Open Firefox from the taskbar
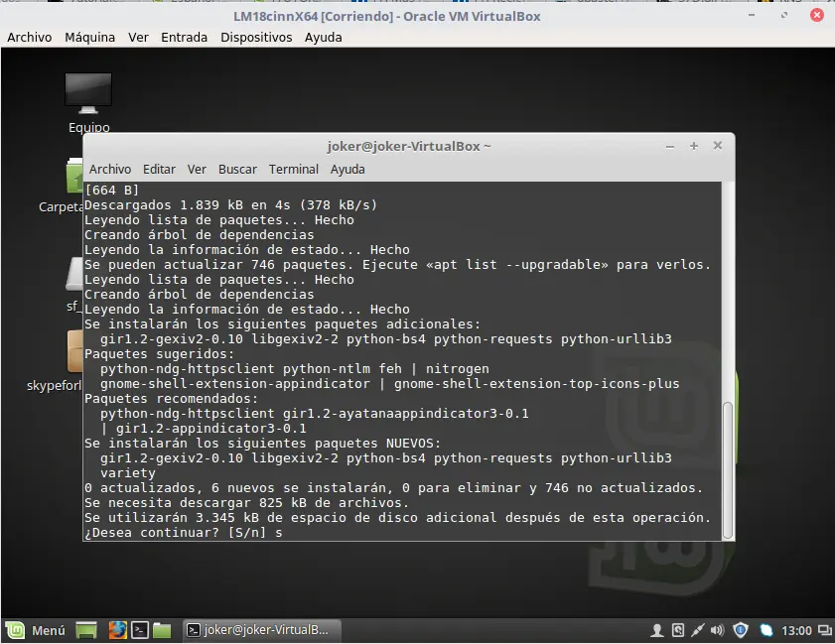Screen dimensions: 835x644 [x=118, y=629]
